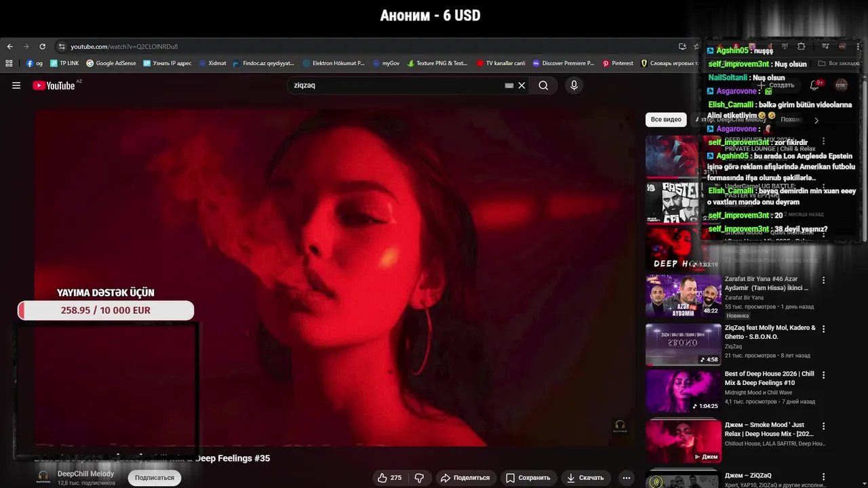Open the Discover Premiere bookmark

click(564, 63)
